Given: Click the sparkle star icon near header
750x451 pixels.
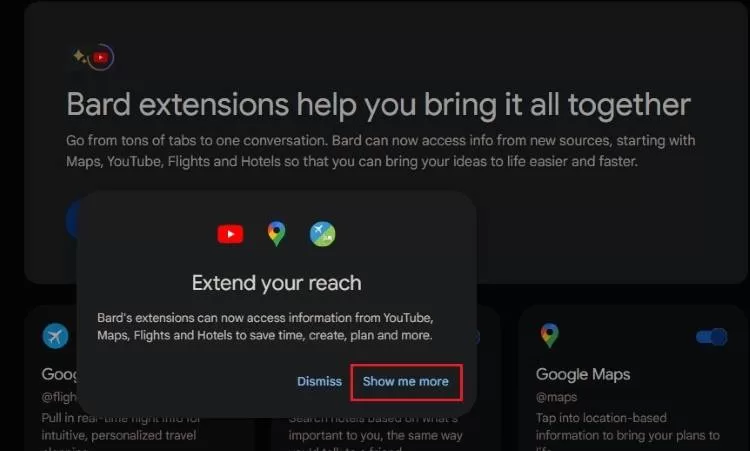Looking at the screenshot, I should [79, 56].
